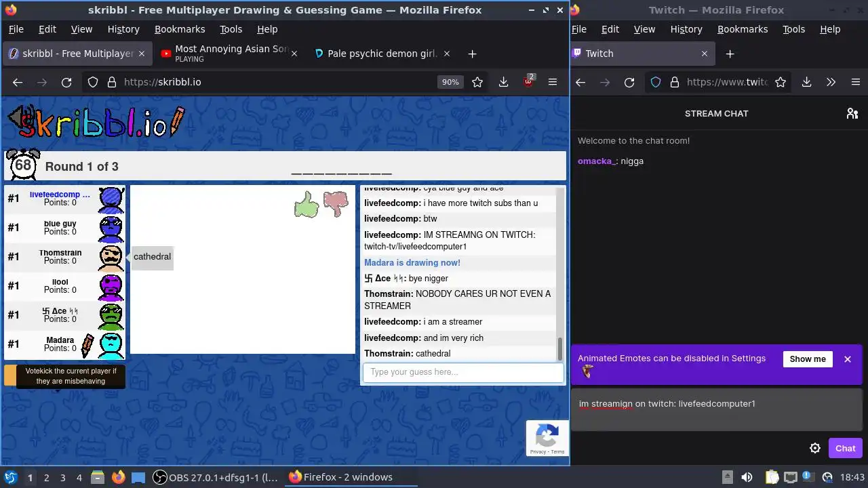Viewport: 868px width, 488px height.
Task: Open Twitch chat settings gear
Action: [x=815, y=448]
